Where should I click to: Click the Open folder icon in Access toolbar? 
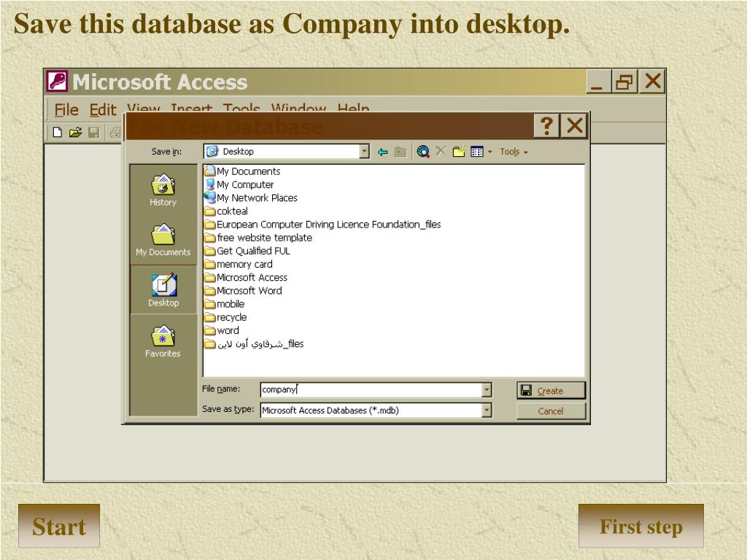point(75,133)
